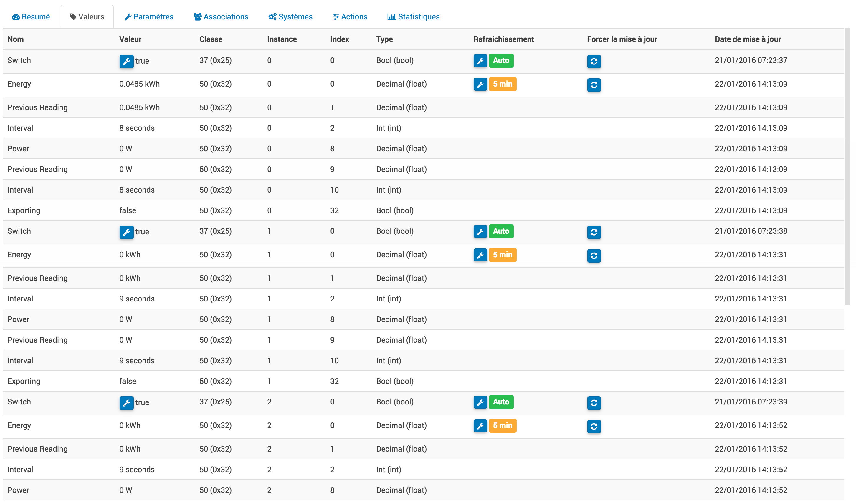
Task: Click the Valeur column header
Action: pyautogui.click(x=130, y=39)
